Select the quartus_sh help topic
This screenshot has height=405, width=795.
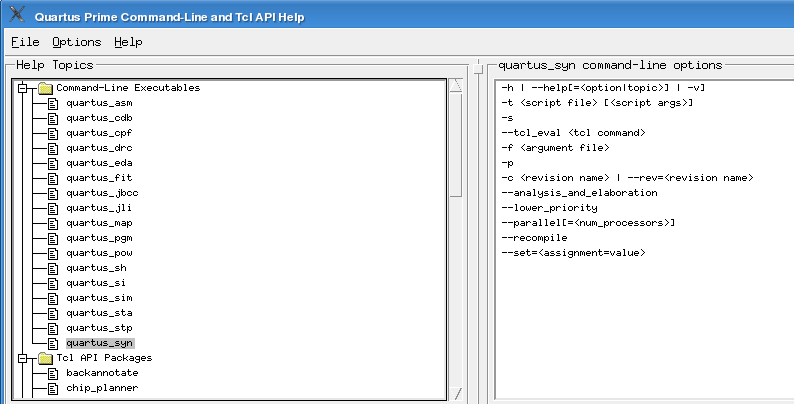[x=96, y=268]
